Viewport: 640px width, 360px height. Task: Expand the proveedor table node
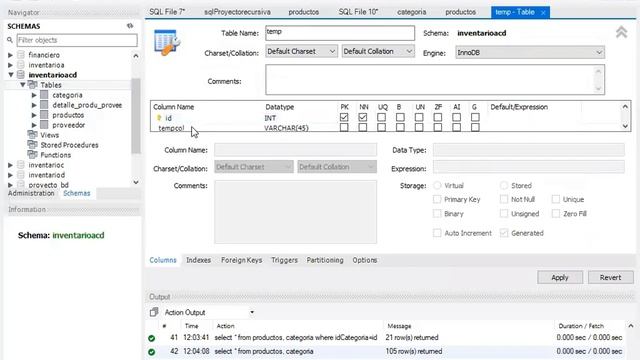pyautogui.click(x=34, y=125)
